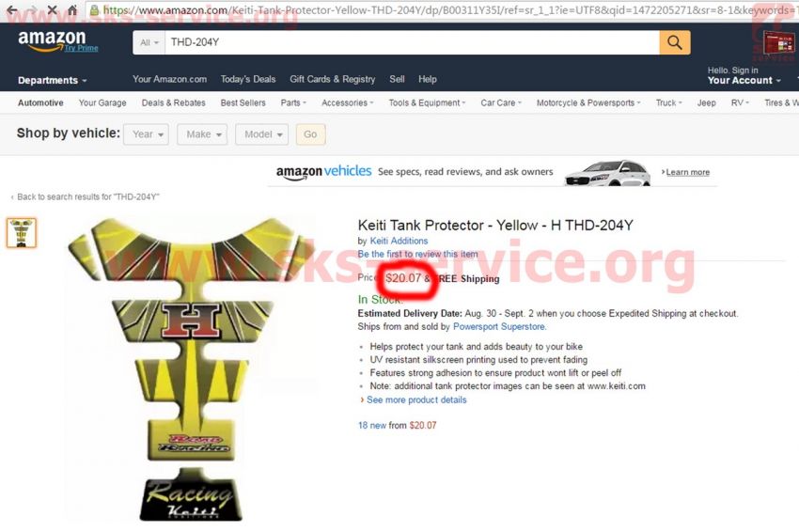The height and width of the screenshot is (532, 799).
Task: Go to the browser home icon
Action: tap(72, 9)
